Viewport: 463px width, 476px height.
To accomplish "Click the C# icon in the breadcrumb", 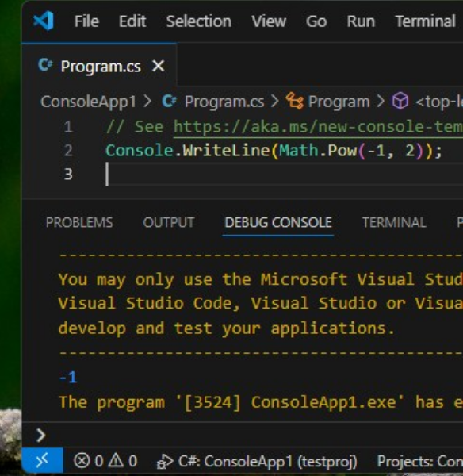I will (169, 101).
